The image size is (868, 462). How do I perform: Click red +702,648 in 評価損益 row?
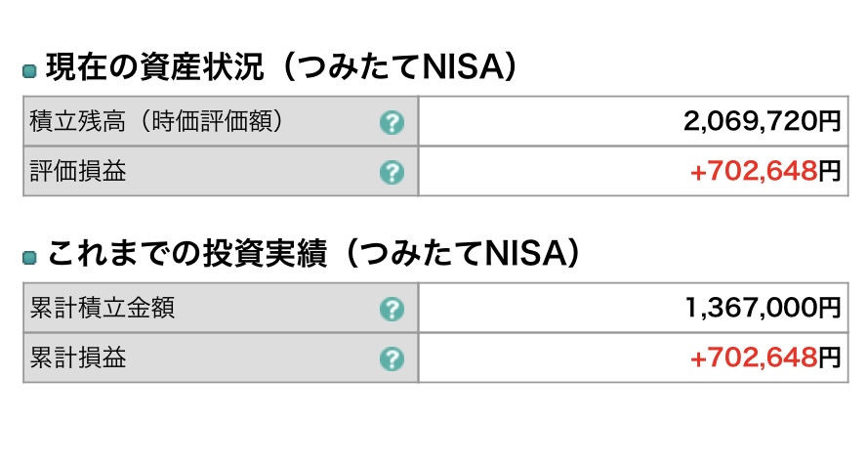(754, 171)
